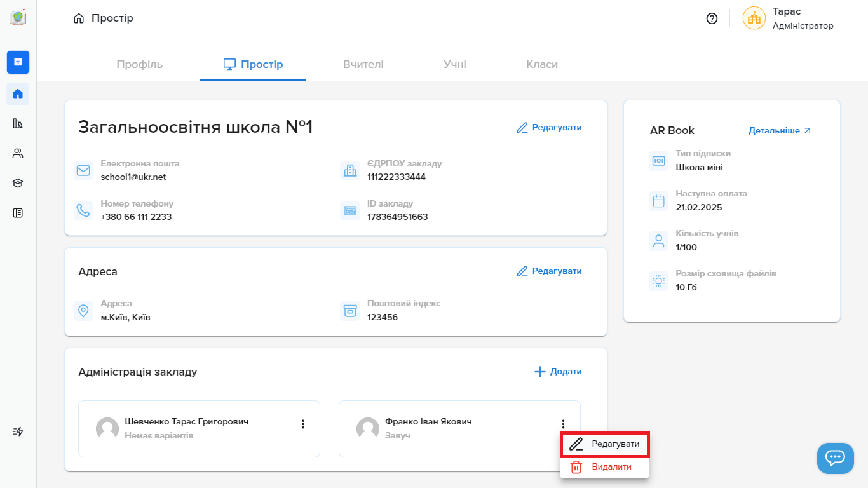Click the lightning icon at sidebar bottom
This screenshot has height=488, width=868.
(x=18, y=431)
